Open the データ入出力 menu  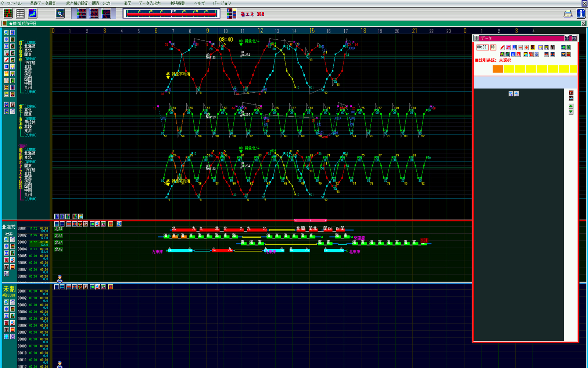(150, 3)
